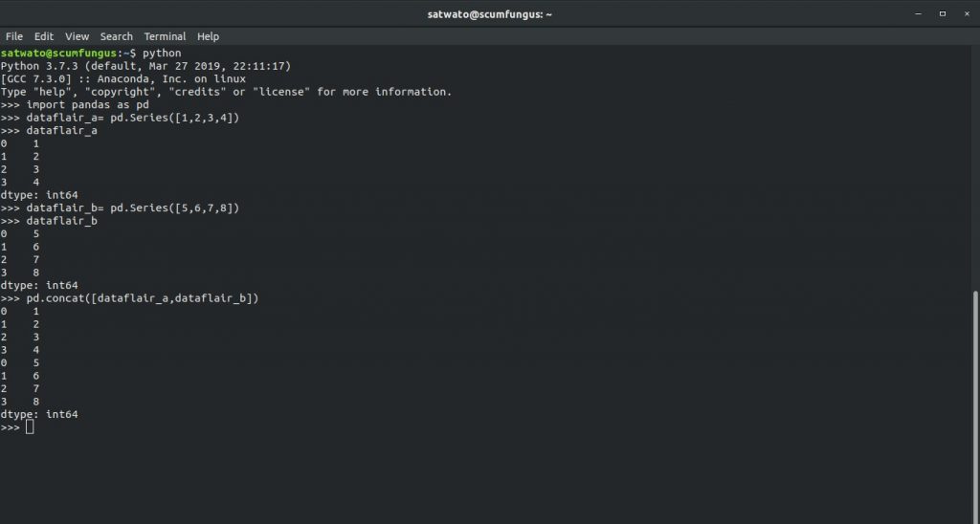Screen dimensions: 980x524
Task: Open the Help menu
Action: (x=208, y=36)
